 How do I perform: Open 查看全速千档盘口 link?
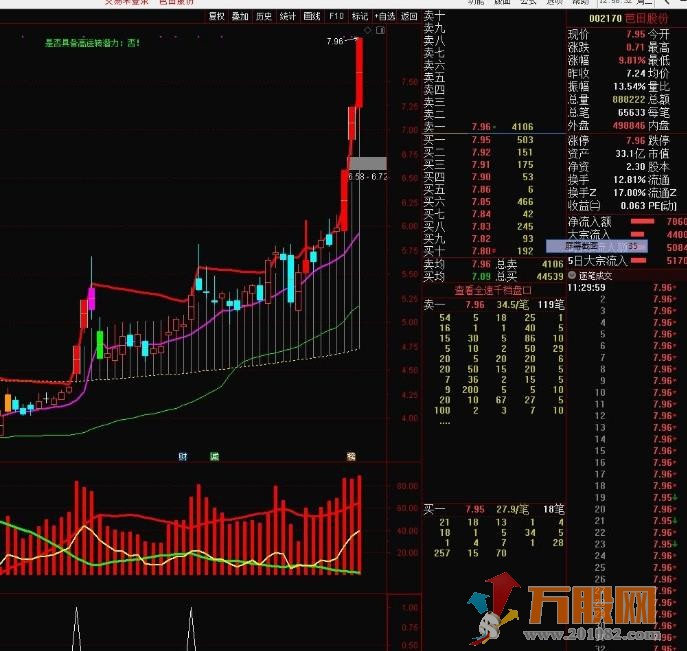click(493, 290)
